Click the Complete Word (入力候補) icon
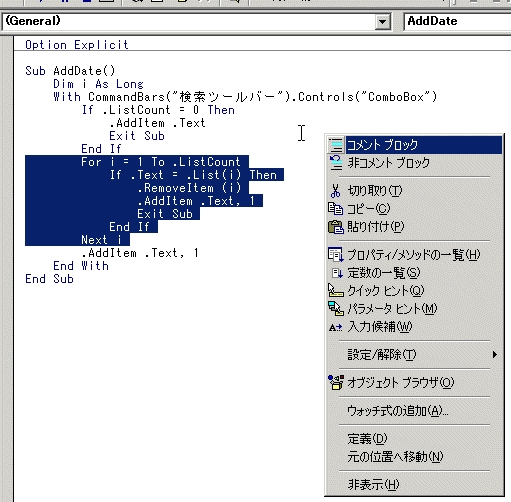This screenshot has width=511, height=502. click(336, 327)
